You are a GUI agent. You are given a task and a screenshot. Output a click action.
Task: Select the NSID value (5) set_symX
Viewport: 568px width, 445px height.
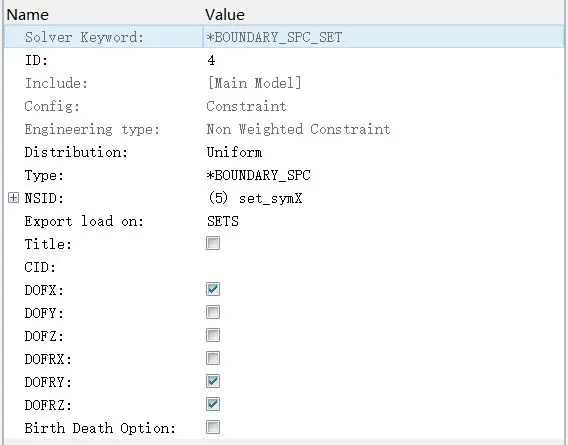point(255,198)
